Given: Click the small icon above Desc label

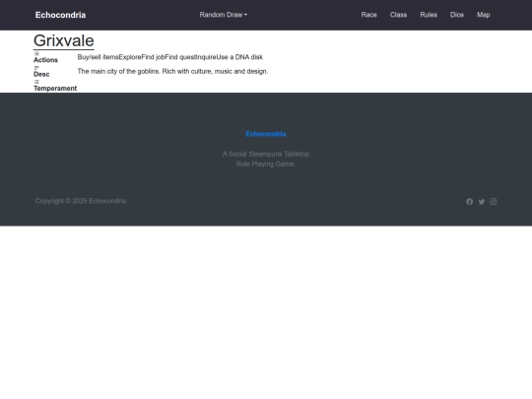Looking at the screenshot, I should coord(36,68).
